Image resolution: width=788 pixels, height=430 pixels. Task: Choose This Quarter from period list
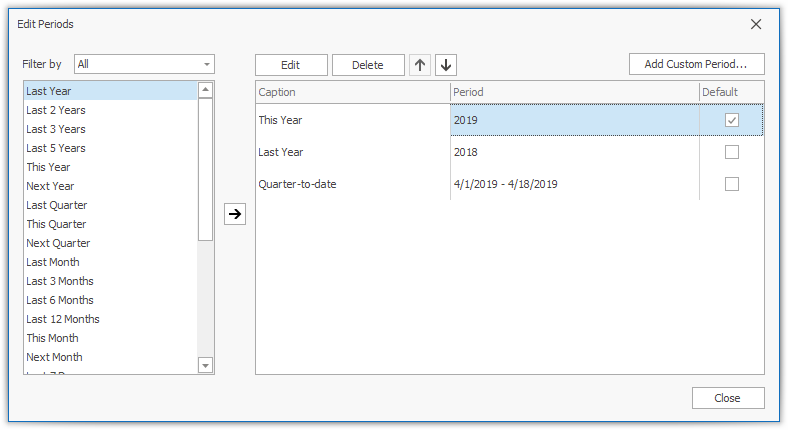(56, 224)
